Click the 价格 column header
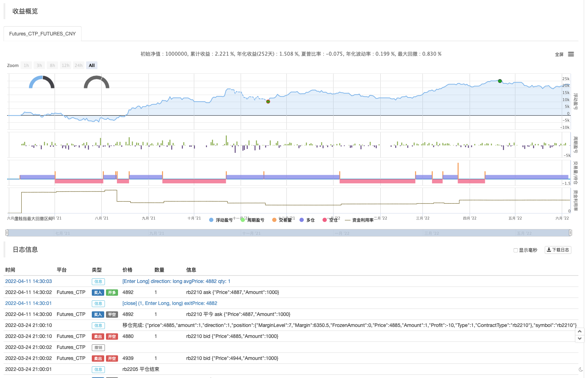 coord(127,270)
